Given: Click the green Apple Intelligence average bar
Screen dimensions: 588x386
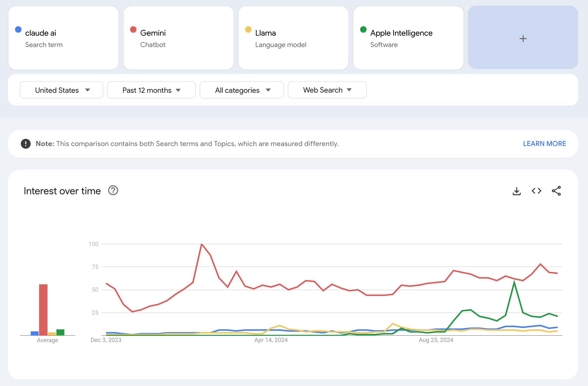Looking at the screenshot, I should coord(60,332).
